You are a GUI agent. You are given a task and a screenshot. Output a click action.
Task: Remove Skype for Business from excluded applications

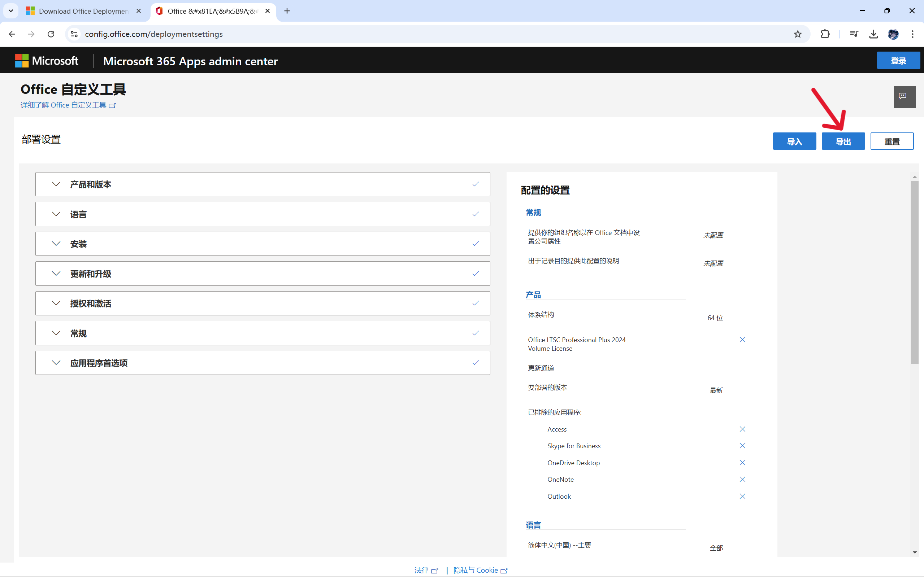coord(742,446)
